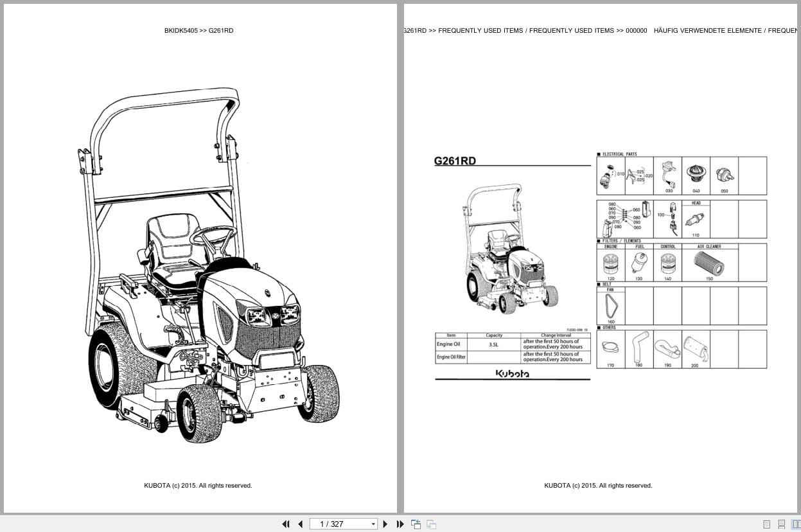Image resolution: width=801 pixels, height=532 pixels.
Task: Click the AIR CLEANER column label
Action: tap(709, 247)
